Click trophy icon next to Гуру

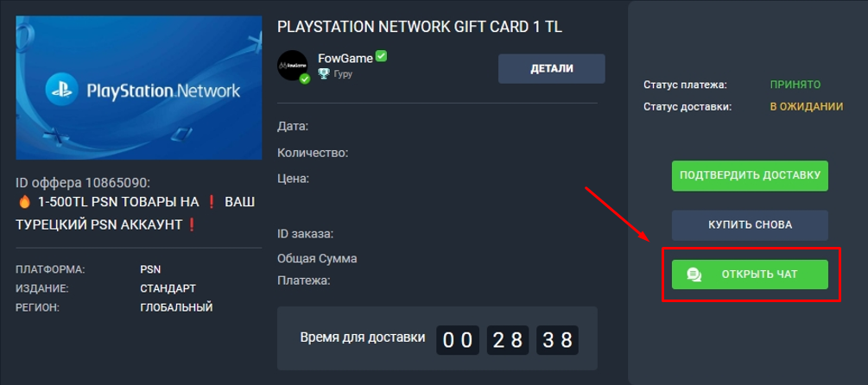pyautogui.click(x=324, y=73)
